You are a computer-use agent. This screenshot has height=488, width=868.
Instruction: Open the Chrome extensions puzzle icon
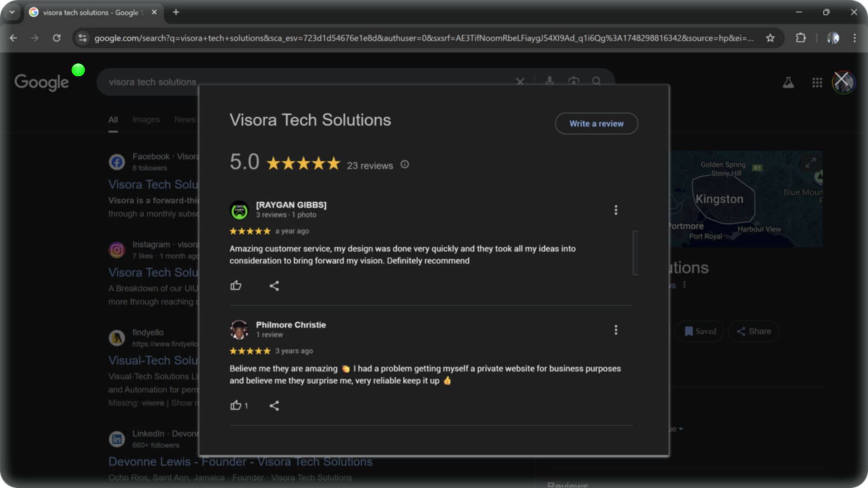click(x=801, y=38)
